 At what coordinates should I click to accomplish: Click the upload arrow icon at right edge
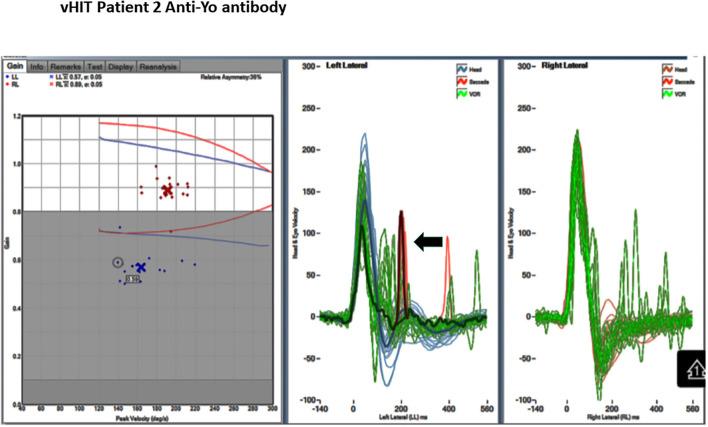(693, 368)
